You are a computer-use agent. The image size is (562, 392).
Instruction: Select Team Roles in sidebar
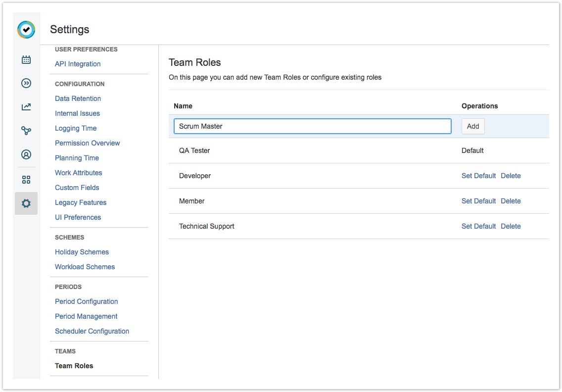[x=74, y=366]
